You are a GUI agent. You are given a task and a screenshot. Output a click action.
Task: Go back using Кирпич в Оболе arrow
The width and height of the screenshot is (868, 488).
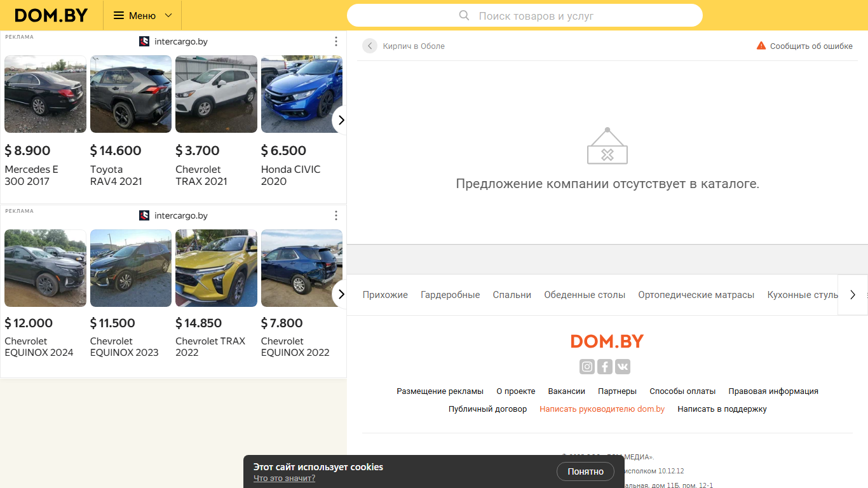point(370,46)
